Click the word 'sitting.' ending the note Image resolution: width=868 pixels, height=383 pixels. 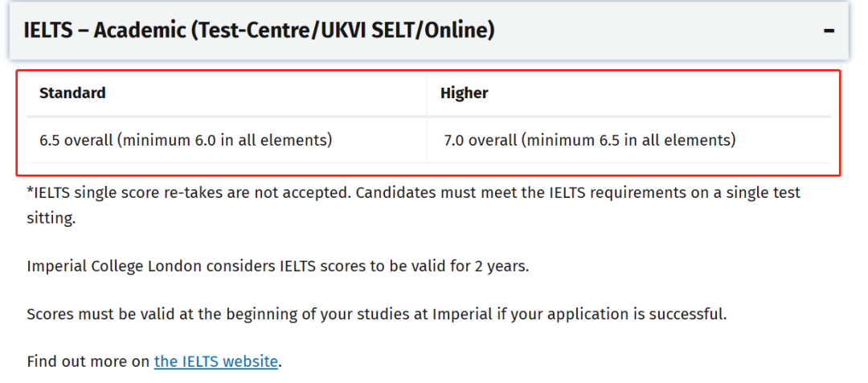tap(51, 218)
